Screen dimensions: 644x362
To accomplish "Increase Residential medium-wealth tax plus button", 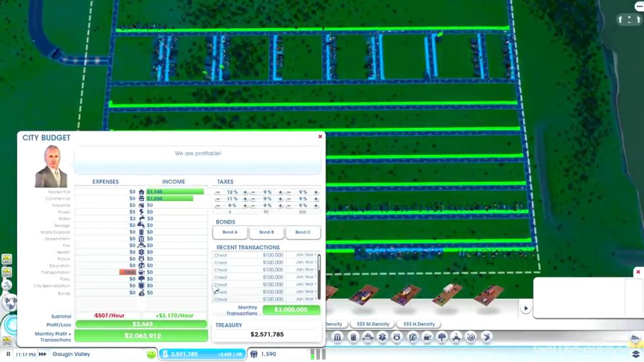I will coord(281,192).
